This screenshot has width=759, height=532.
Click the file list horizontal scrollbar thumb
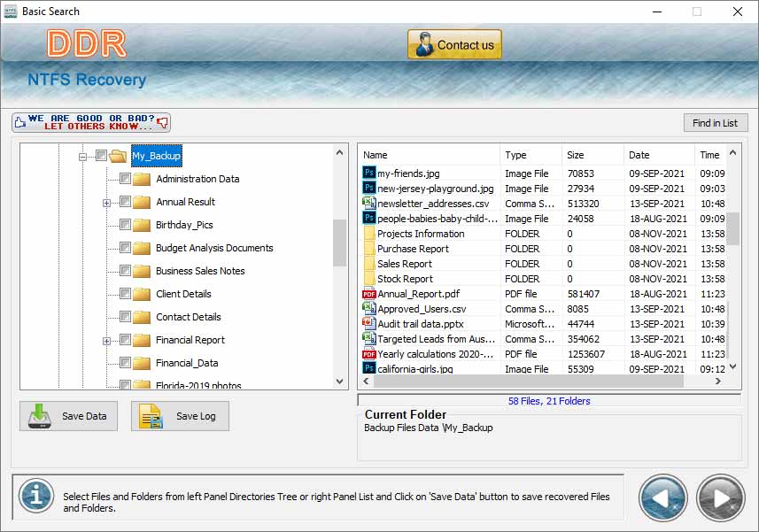pos(529,382)
